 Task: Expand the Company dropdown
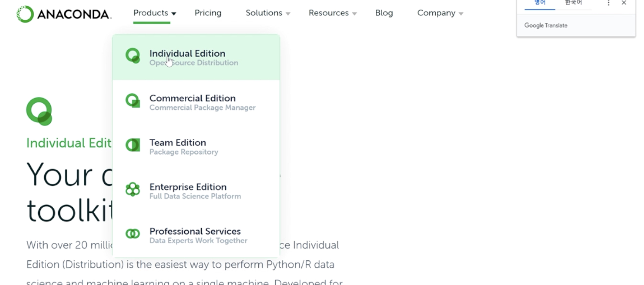[440, 13]
